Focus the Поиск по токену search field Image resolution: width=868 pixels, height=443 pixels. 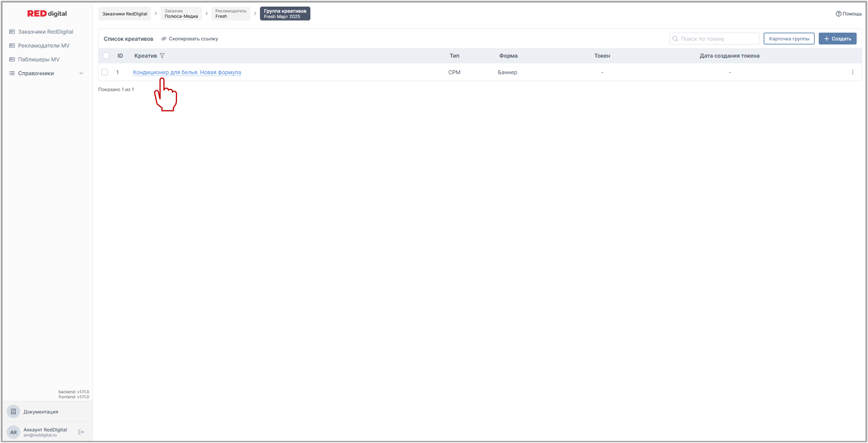(x=717, y=39)
